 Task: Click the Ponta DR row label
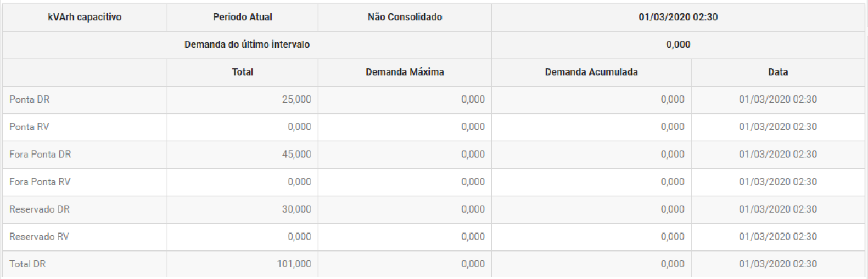pos(30,99)
